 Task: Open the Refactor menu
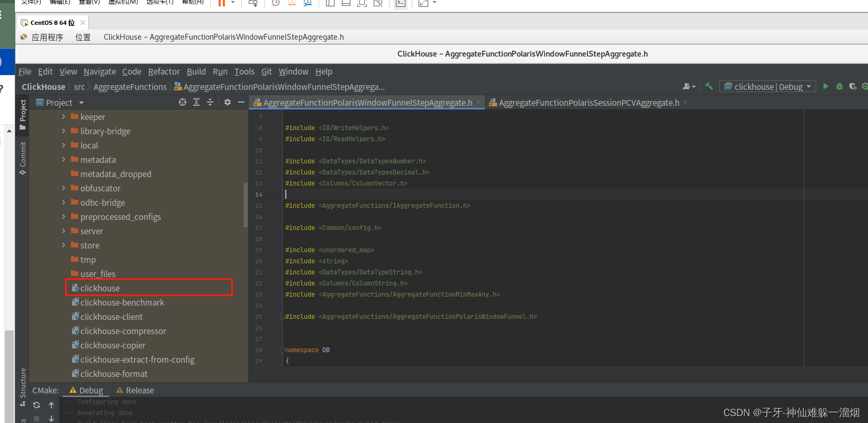pos(164,71)
